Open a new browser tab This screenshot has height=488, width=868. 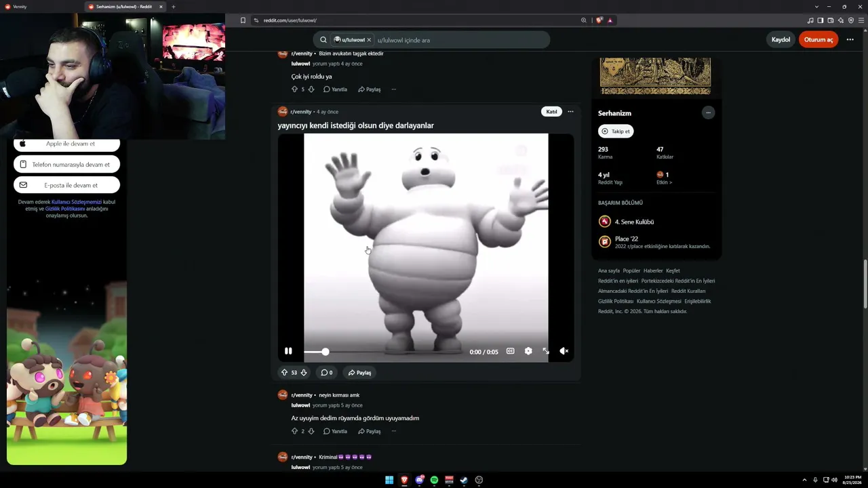tap(173, 7)
